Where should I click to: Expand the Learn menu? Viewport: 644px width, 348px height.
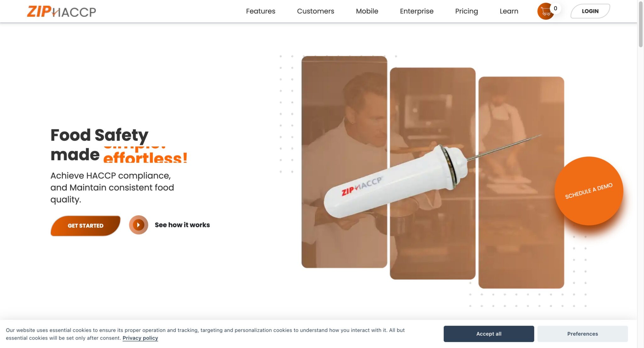pos(509,11)
